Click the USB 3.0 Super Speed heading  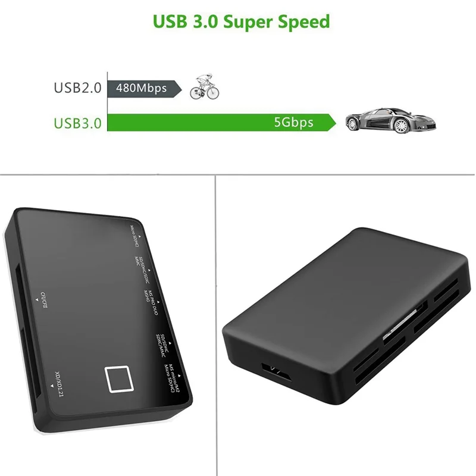click(x=242, y=21)
